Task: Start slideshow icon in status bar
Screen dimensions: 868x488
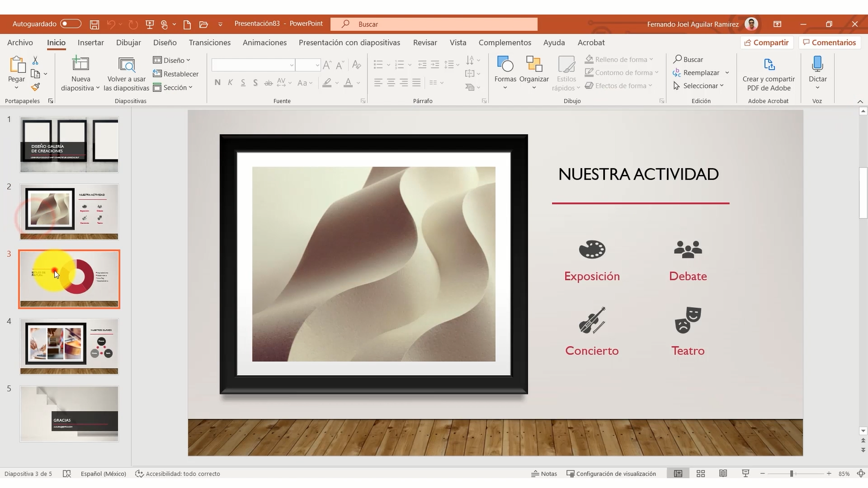Action: point(745,473)
